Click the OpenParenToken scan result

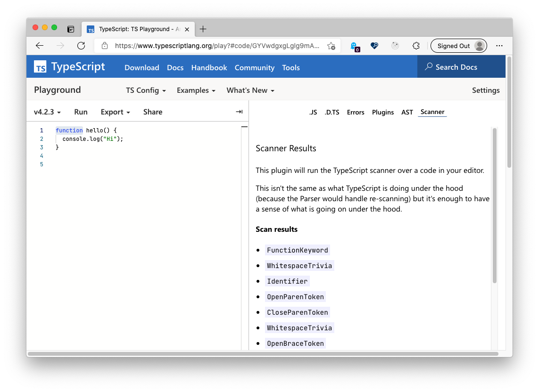click(x=295, y=297)
